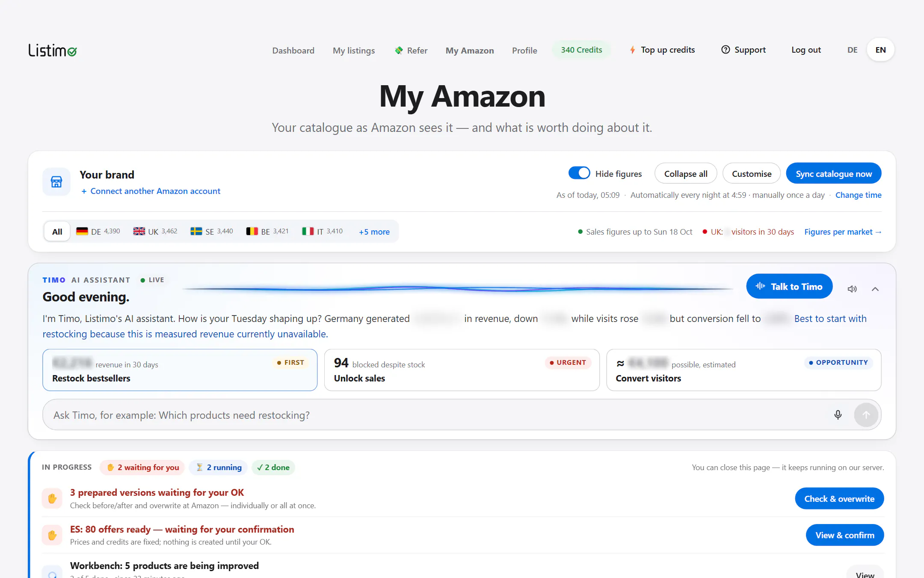Open My Amazon nav item

click(x=470, y=51)
